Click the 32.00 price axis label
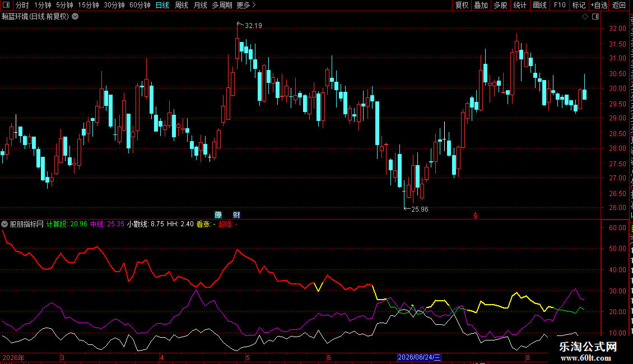Viewport: 633px width, 364px height. click(617, 28)
